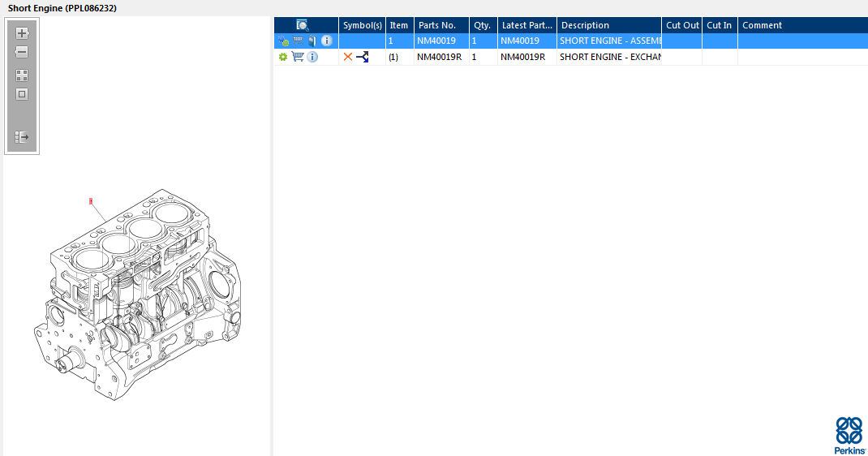This screenshot has width=868, height=456.
Task: Sort by Symbol(s) column header
Action: (362, 25)
